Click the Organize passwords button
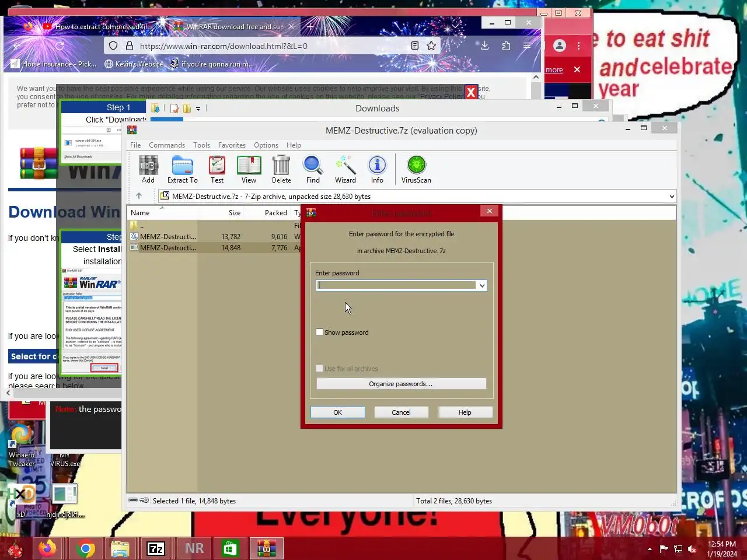The height and width of the screenshot is (560, 747). pos(401,384)
